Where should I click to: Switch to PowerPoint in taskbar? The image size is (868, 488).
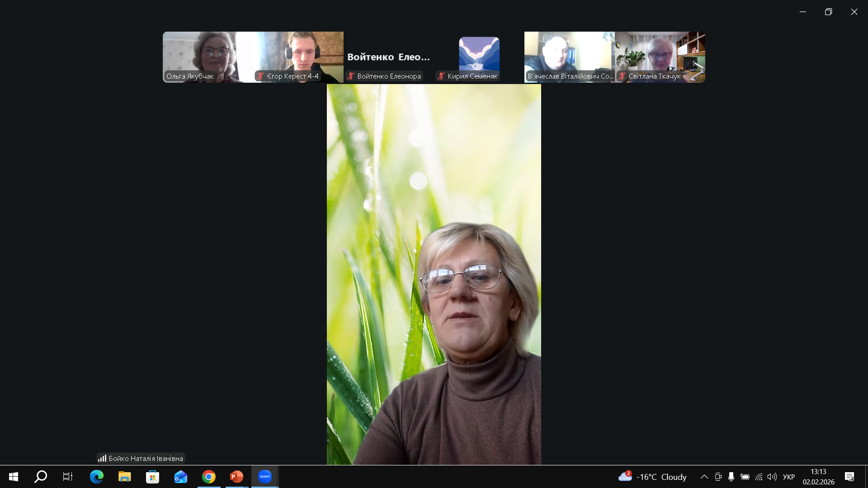pos(236,477)
